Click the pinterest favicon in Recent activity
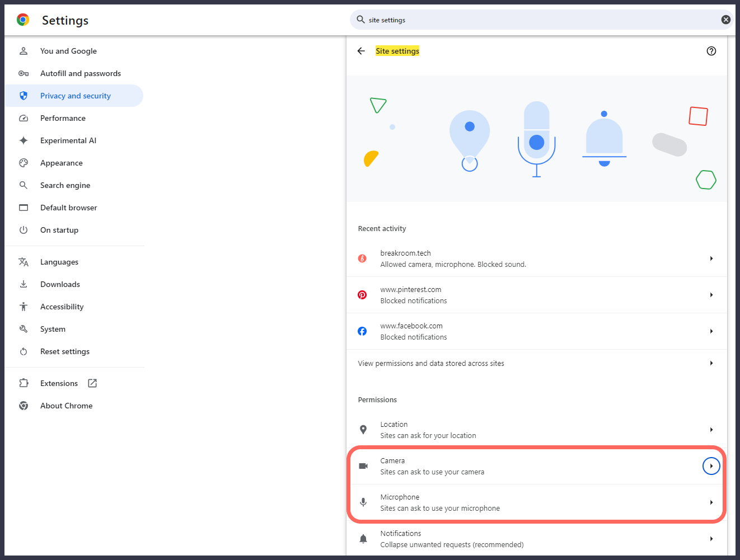The image size is (740, 560). 362,295
